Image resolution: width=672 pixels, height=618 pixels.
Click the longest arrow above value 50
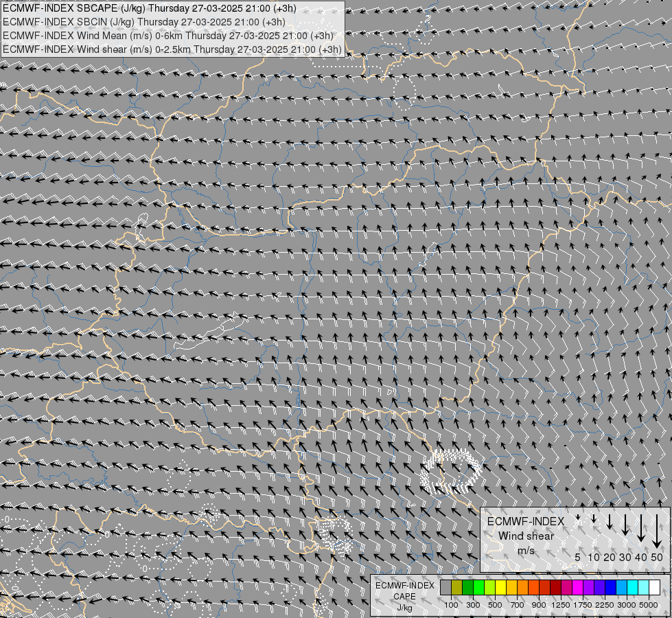pos(657,531)
